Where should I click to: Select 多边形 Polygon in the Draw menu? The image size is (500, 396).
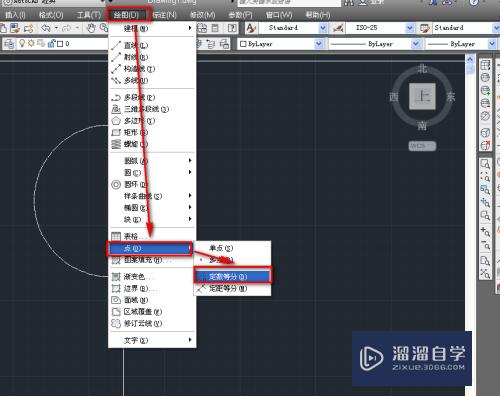point(152,121)
